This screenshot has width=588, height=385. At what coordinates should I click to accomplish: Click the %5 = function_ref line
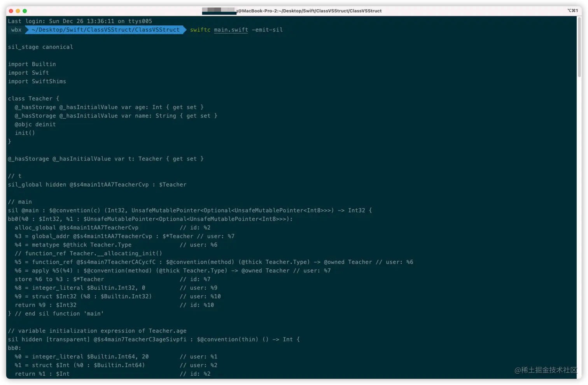tap(214, 262)
